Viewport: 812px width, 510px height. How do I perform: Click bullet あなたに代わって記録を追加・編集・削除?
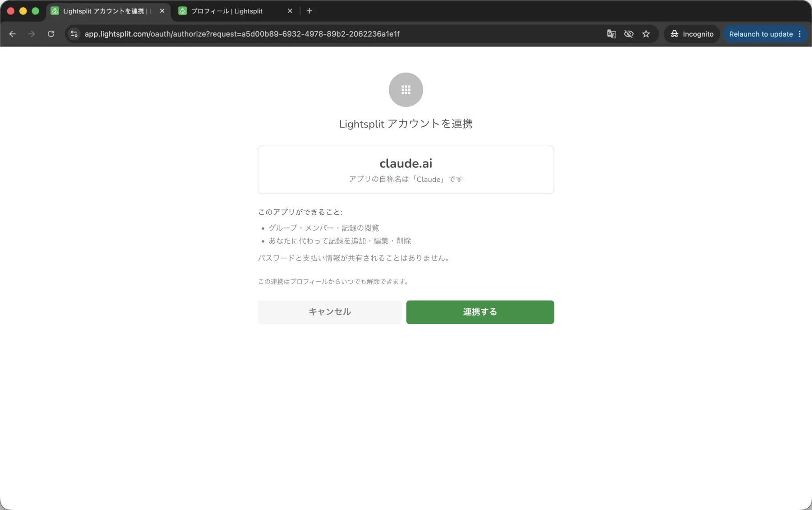(x=340, y=241)
